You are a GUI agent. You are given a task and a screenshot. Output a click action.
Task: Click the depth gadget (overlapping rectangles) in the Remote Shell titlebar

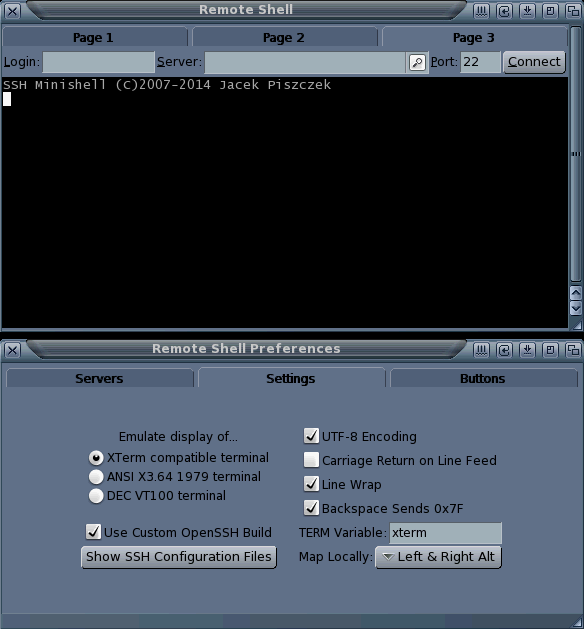pos(573,11)
